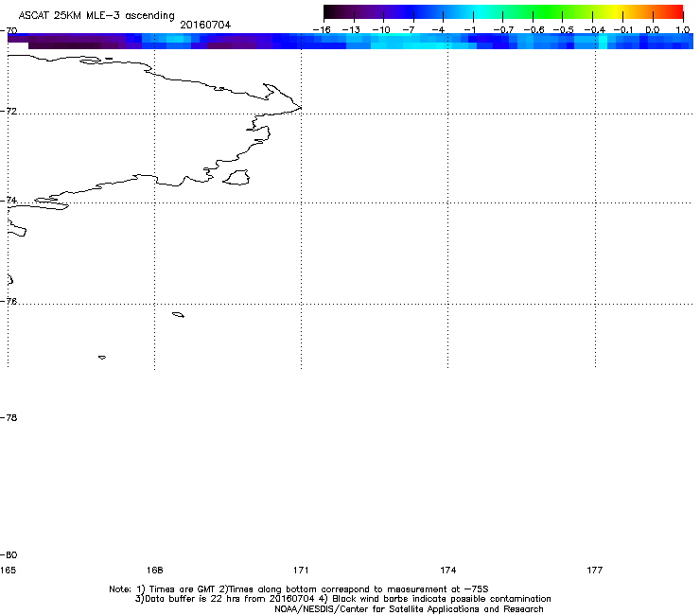The height and width of the screenshot is (615, 700).
Task: Click the -0.6 color scale label
Action: coord(534,30)
